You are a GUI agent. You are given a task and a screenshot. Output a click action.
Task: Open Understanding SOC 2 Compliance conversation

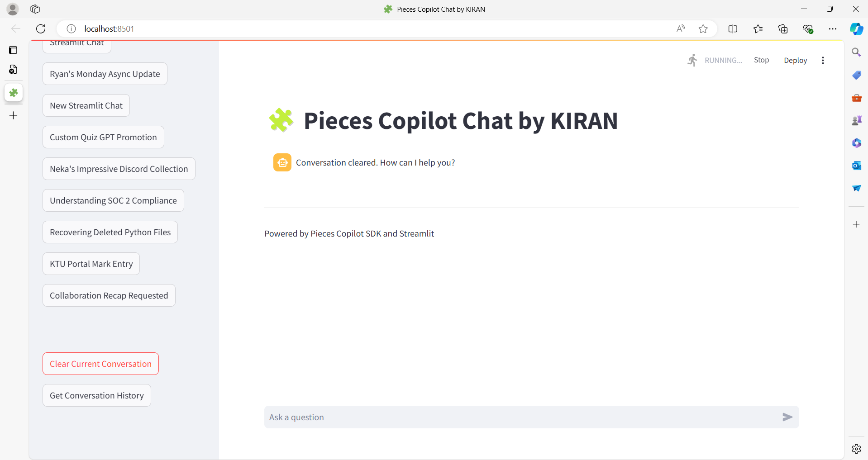pos(113,200)
